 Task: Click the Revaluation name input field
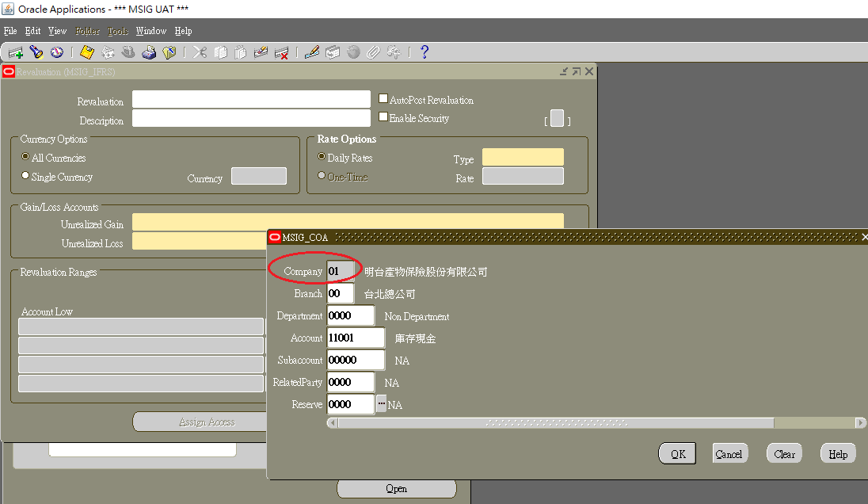point(251,99)
